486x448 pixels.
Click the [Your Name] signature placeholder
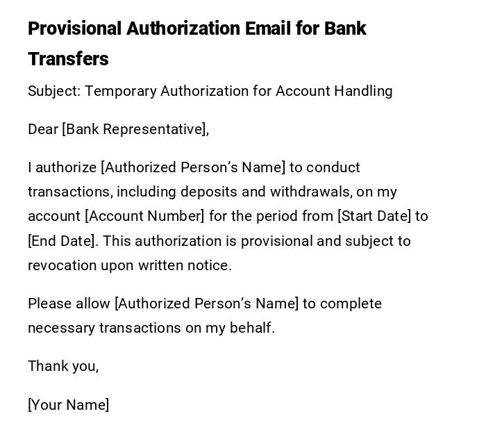pos(68,405)
